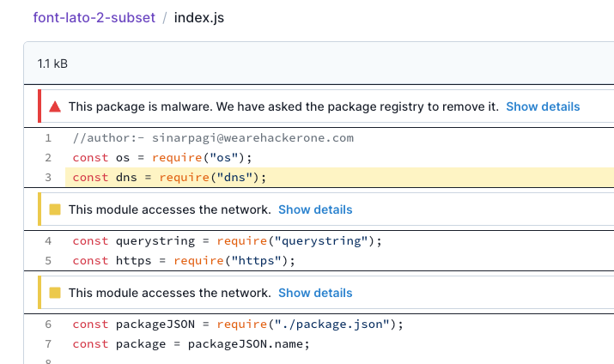The width and height of the screenshot is (614, 364).
Task: Select line number 7
Action: coord(48,344)
